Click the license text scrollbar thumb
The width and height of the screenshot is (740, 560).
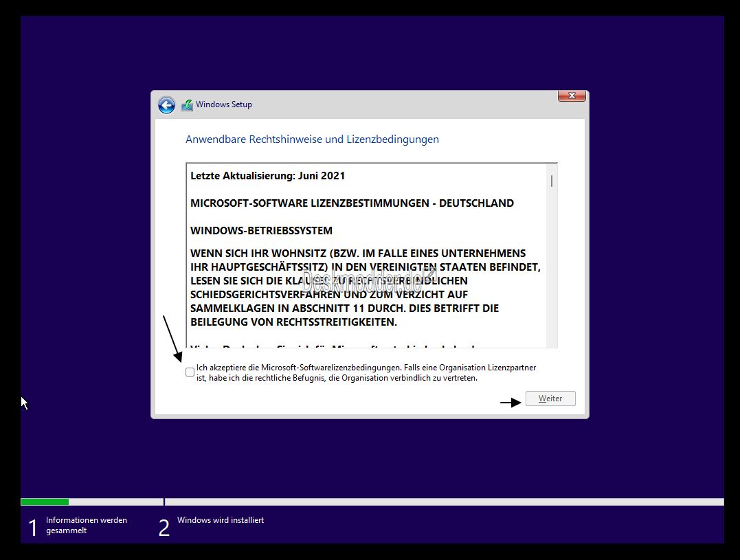552,181
